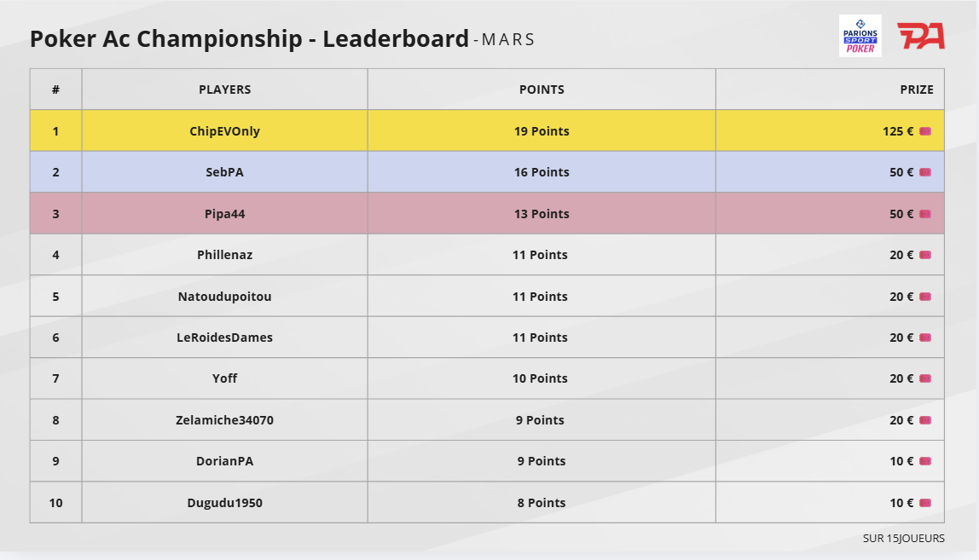Screen dimensions: 979x560
Task: Click the POINTS column header
Action: click(x=542, y=89)
